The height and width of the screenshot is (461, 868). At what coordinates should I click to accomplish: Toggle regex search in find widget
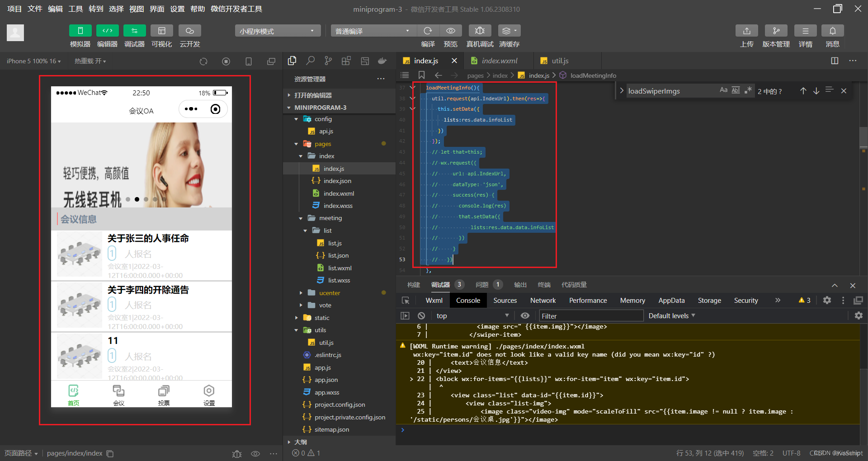(748, 90)
